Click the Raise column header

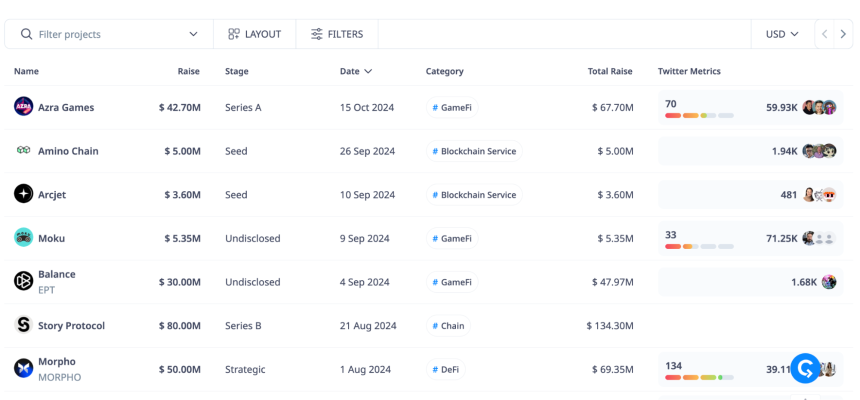tap(189, 71)
